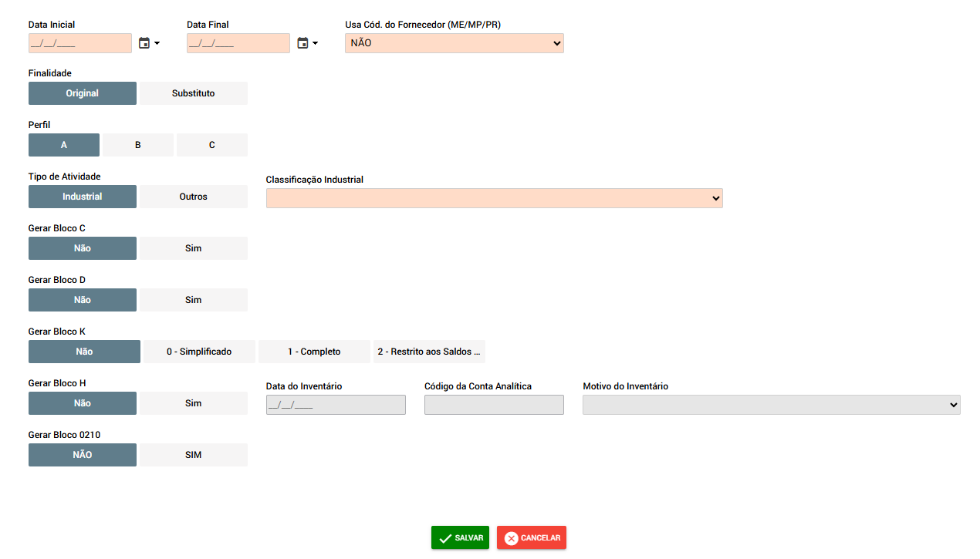The width and height of the screenshot is (980, 559).
Task: Set Tipo de Atividade to Outros
Action: point(193,197)
